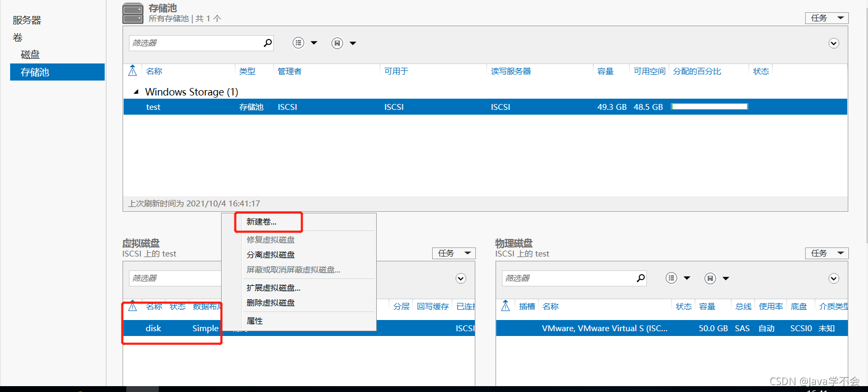Open save query icon in physical disk toolbar
Image resolution: width=868 pixels, height=392 pixels.
click(710, 278)
